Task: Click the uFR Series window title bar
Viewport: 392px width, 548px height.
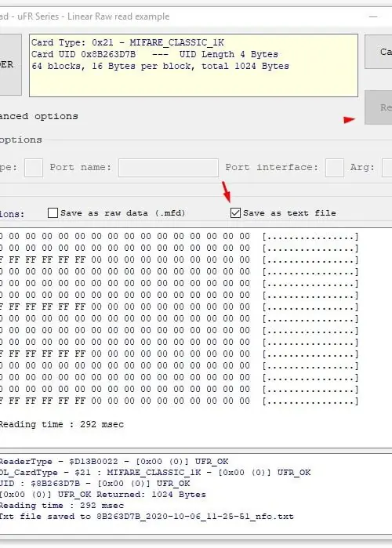Action: tap(182, 16)
